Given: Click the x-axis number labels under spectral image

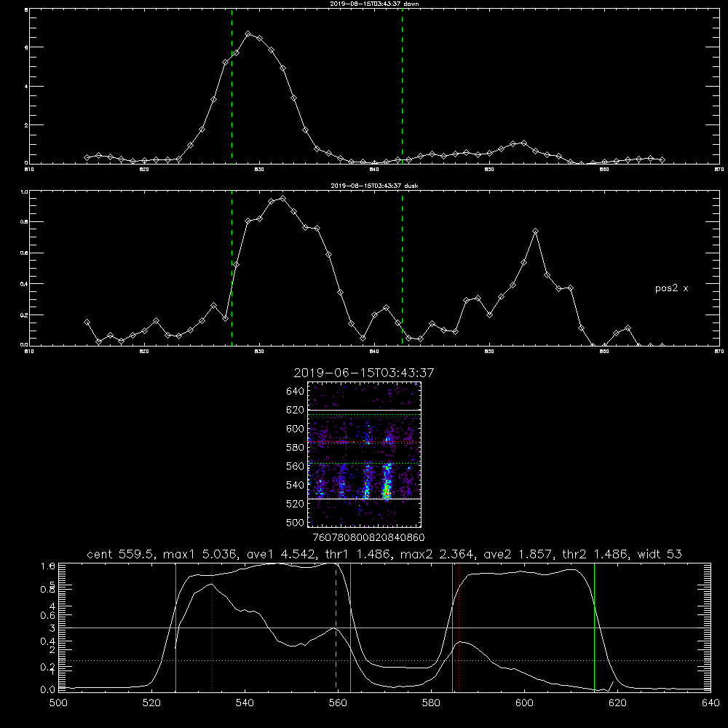Looking at the screenshot, I should pos(369,537).
